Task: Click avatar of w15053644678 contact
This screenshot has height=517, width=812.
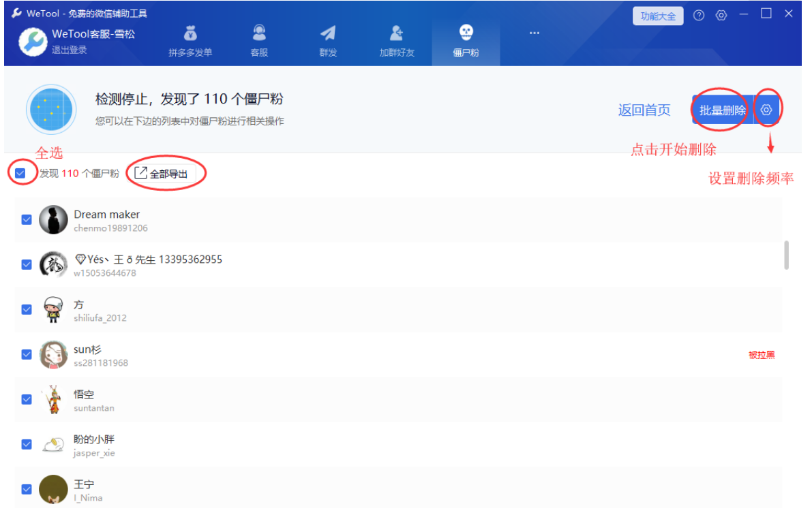Action: 53,265
